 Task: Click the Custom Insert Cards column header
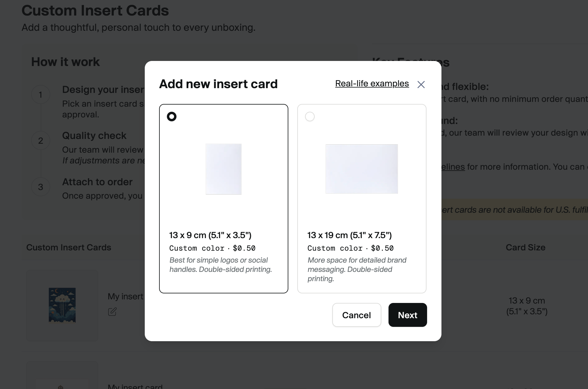[x=69, y=247]
